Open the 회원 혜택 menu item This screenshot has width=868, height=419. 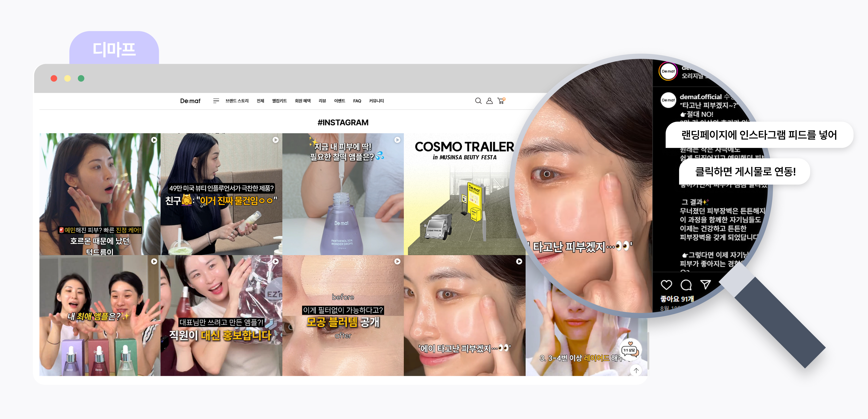coord(303,101)
